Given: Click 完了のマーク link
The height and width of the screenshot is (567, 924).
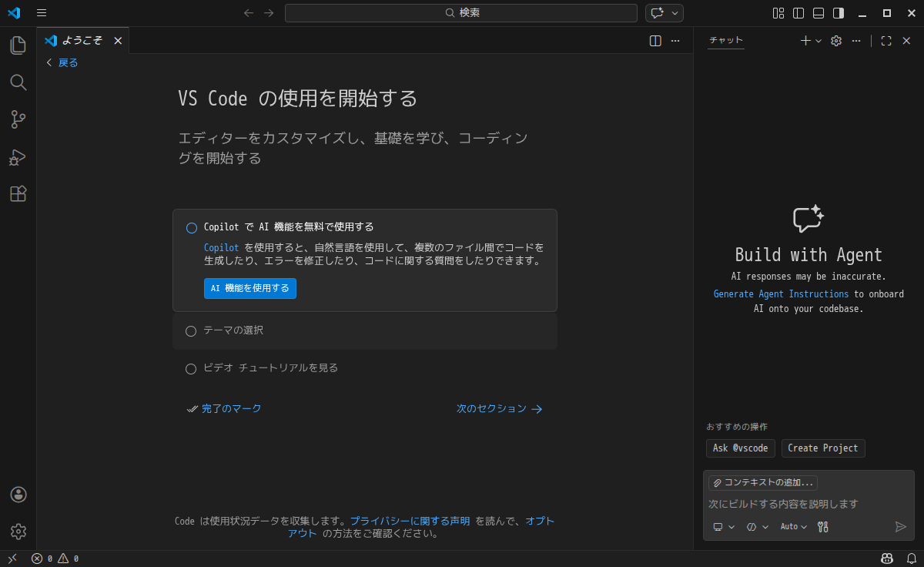Looking at the screenshot, I should pyautogui.click(x=224, y=409).
